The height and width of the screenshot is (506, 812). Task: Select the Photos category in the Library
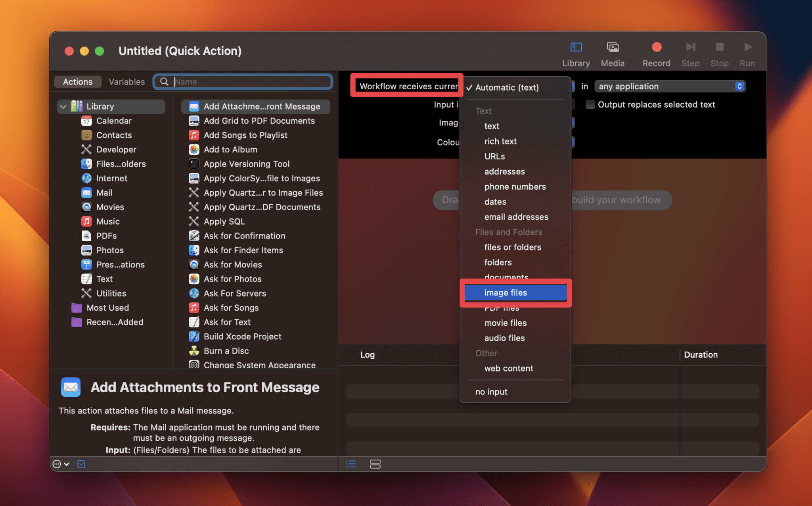110,250
